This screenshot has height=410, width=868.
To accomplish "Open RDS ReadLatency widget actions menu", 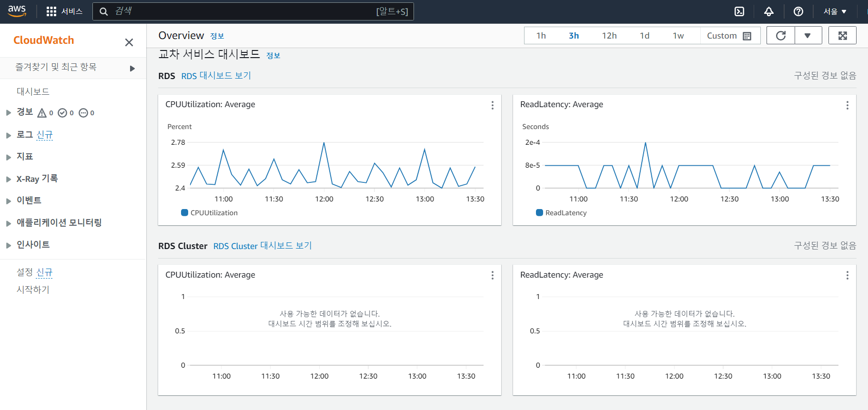I will [x=848, y=105].
